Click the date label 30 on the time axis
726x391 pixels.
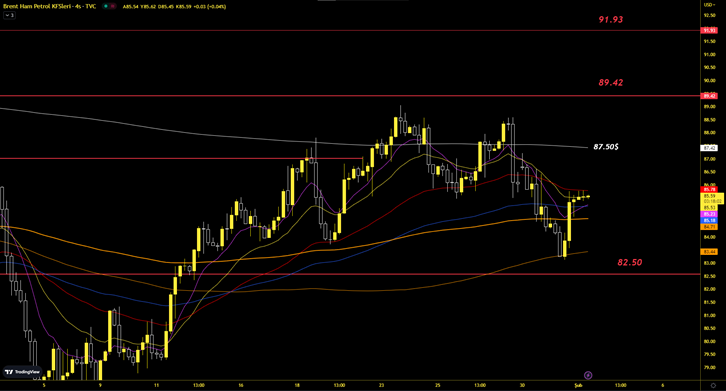tap(522, 385)
